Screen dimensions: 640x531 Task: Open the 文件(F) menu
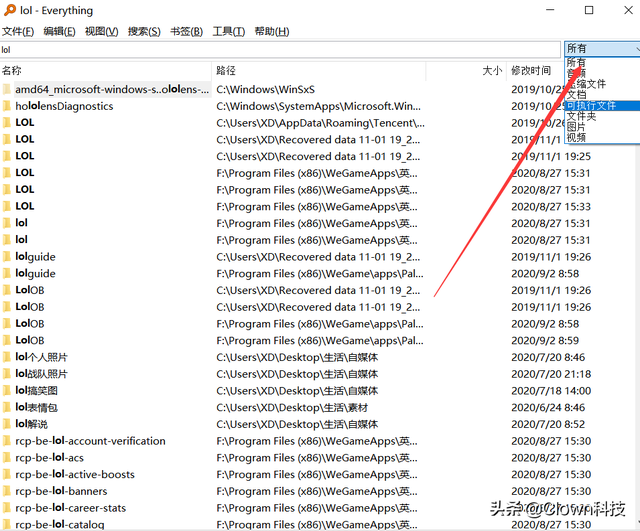pyautogui.click(x=18, y=31)
